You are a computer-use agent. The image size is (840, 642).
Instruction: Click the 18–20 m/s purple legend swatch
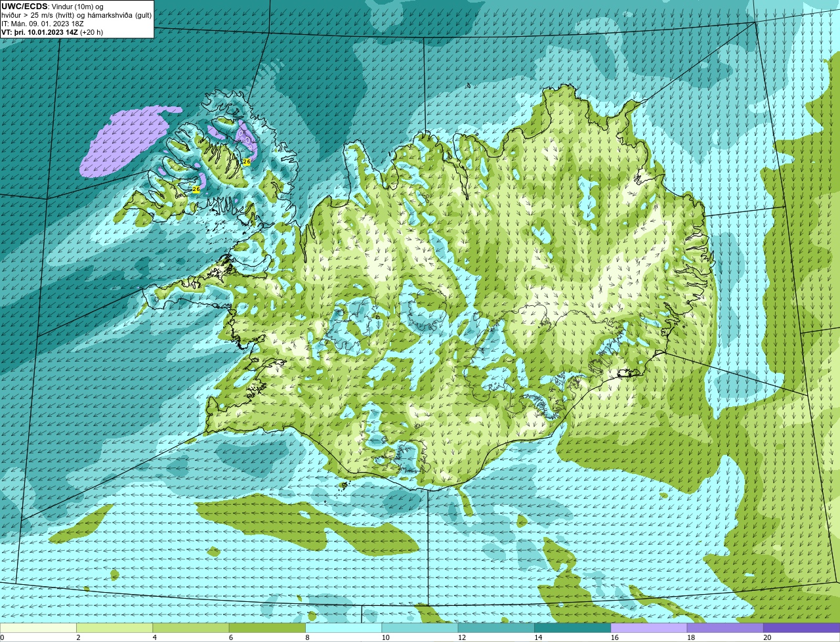[x=725, y=628]
